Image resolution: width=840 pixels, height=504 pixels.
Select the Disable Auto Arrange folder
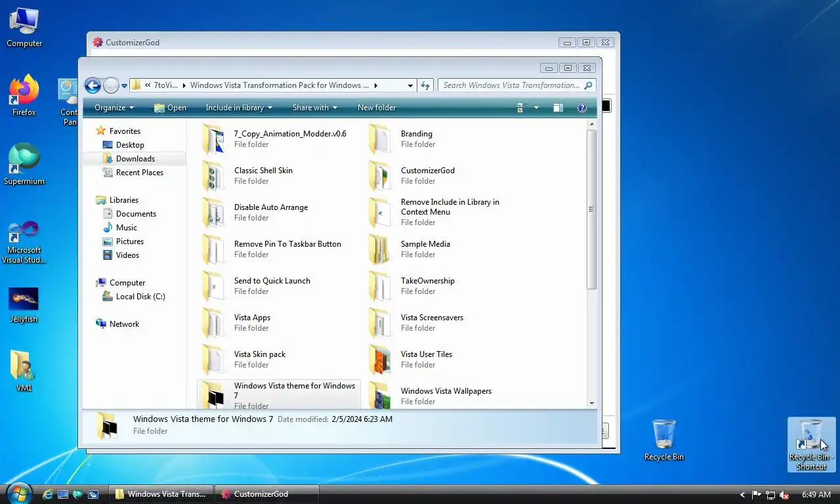pyautogui.click(x=279, y=212)
